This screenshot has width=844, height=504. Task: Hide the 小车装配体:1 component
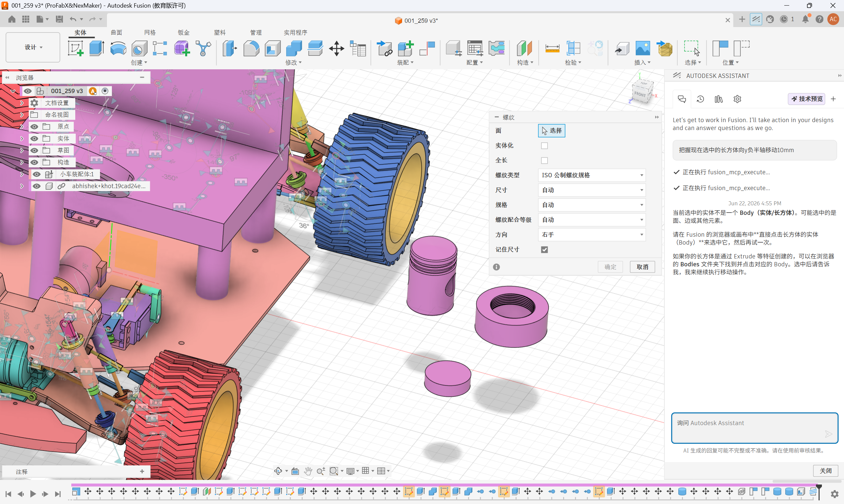pyautogui.click(x=36, y=174)
